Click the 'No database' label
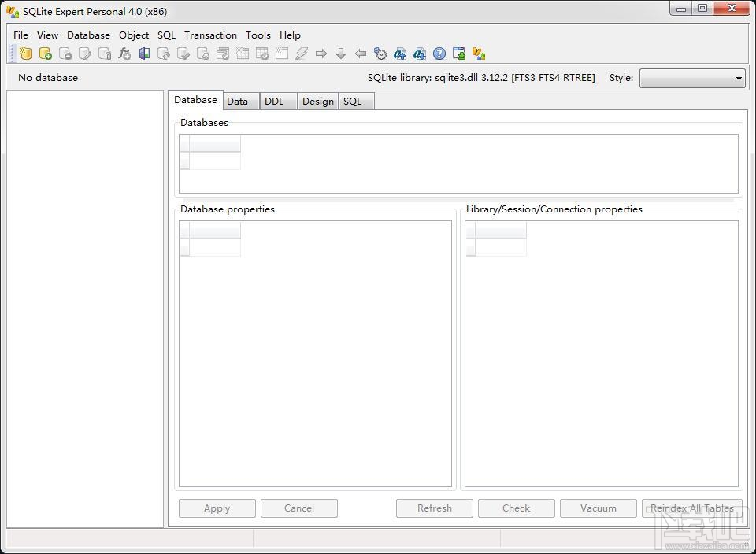The height and width of the screenshot is (554, 756). (x=48, y=78)
